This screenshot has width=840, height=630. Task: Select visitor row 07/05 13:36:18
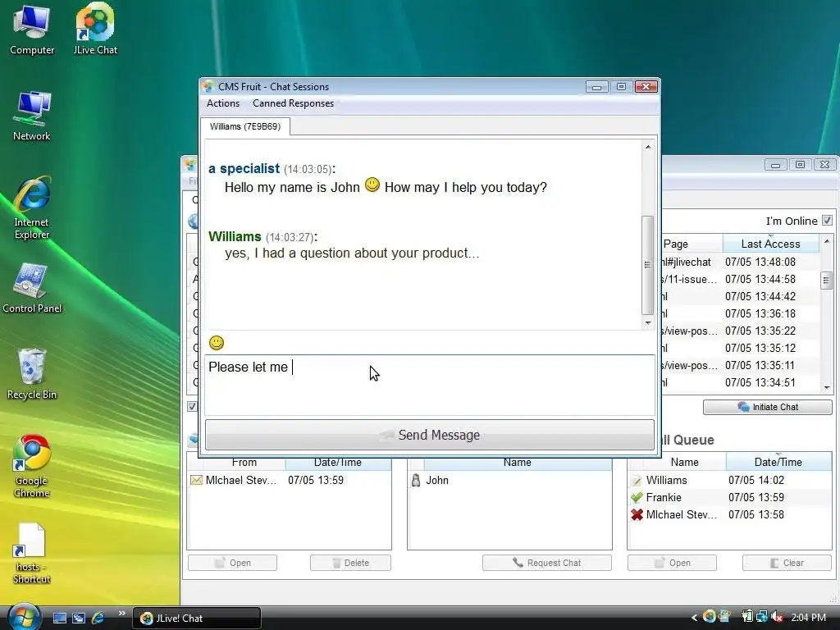741,313
